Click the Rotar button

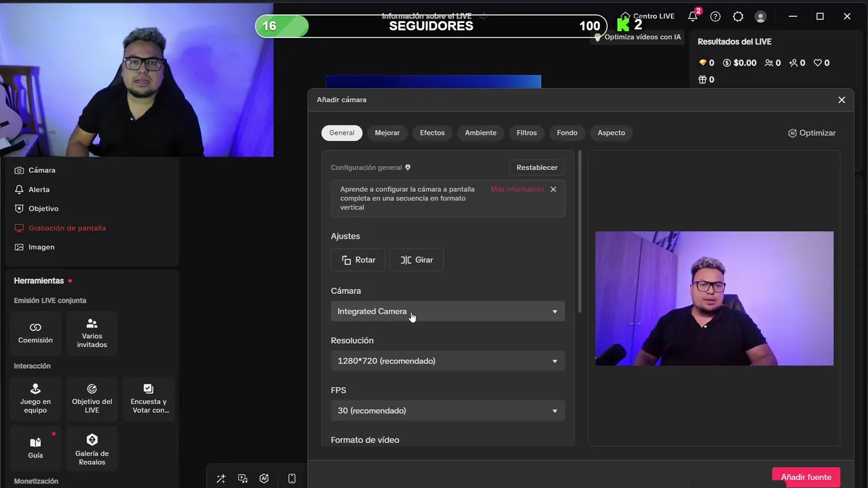pos(358,260)
